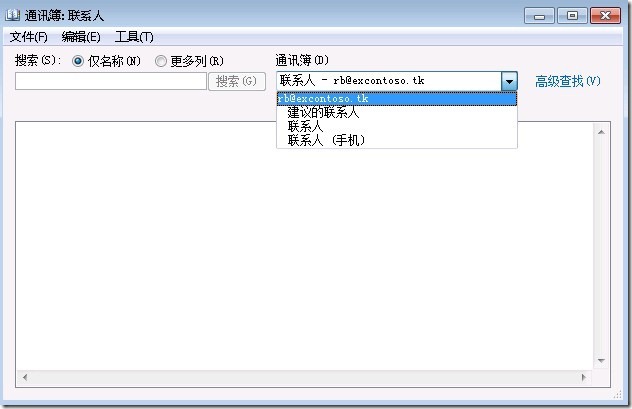The width and height of the screenshot is (632, 409).
Task: Click the vertical scrollbar down arrow
Action: 601,360
